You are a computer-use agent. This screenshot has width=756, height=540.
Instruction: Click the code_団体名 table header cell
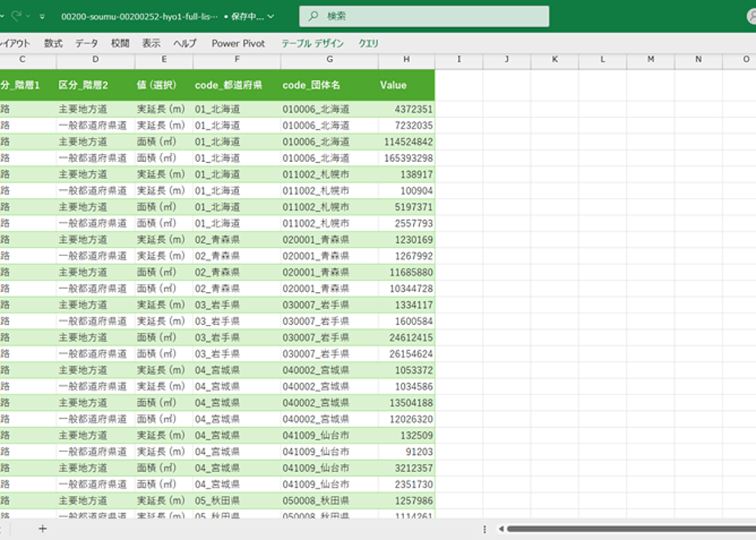coord(329,85)
